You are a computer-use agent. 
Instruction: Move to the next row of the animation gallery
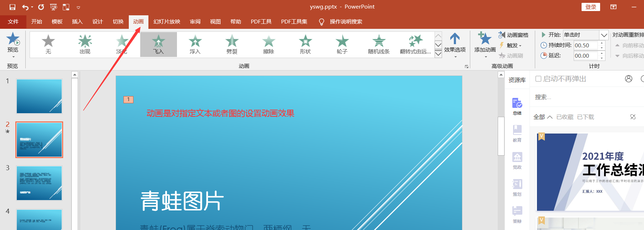pyautogui.click(x=438, y=45)
